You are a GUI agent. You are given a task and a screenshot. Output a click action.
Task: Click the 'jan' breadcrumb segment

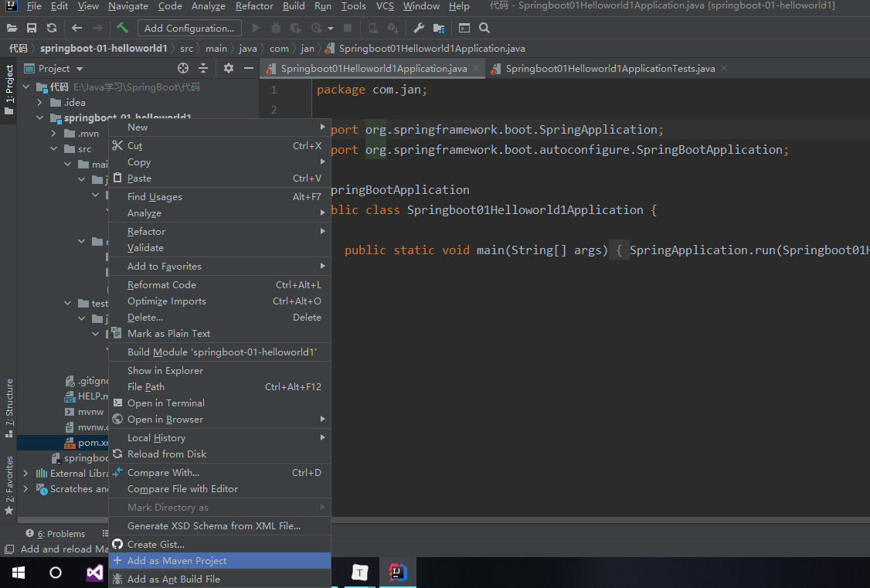click(x=308, y=49)
